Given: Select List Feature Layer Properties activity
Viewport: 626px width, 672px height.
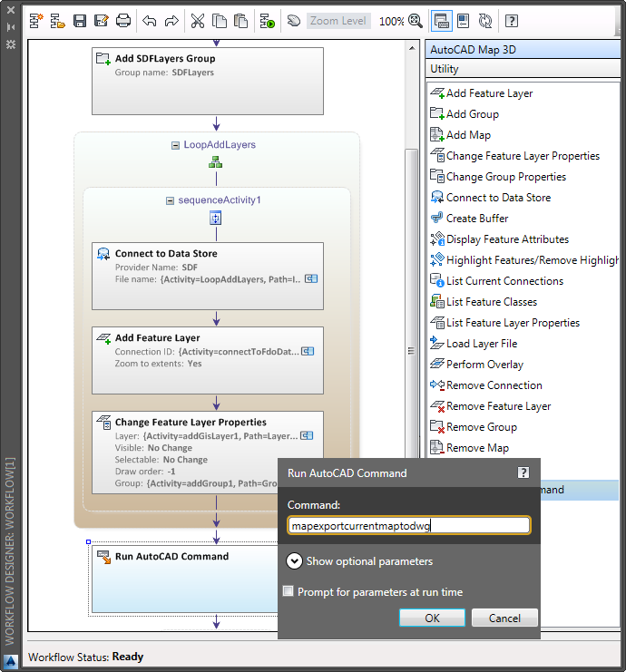Looking at the screenshot, I should (504, 323).
